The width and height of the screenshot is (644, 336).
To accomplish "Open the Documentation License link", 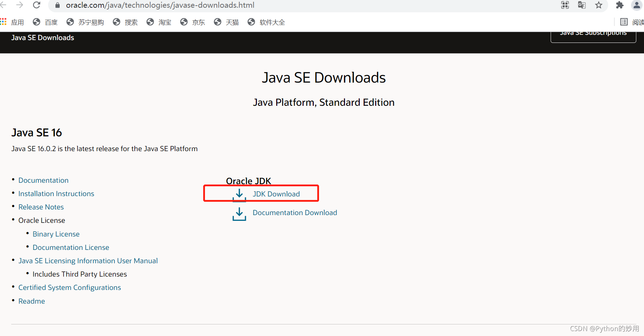I will coord(71,247).
